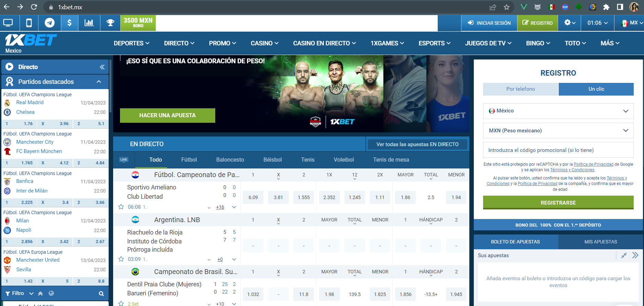This screenshot has width=644, height=306.
Task: Expand Sportivo Ameliano match row chevron
Action: [234, 207]
